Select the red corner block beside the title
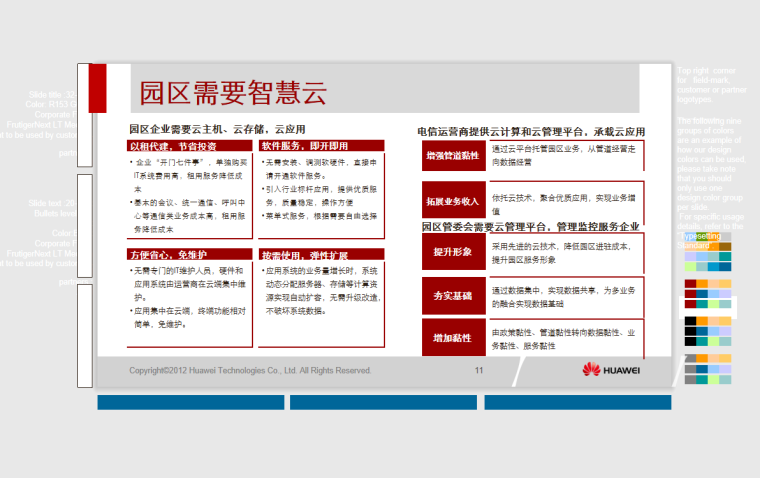The height and width of the screenshot is (478, 760). pyautogui.click(x=98, y=88)
